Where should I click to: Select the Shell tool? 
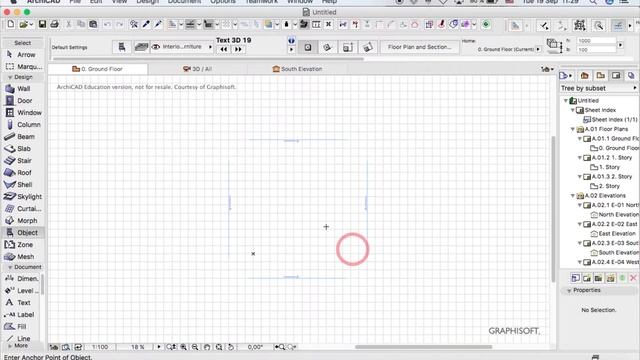(19, 184)
